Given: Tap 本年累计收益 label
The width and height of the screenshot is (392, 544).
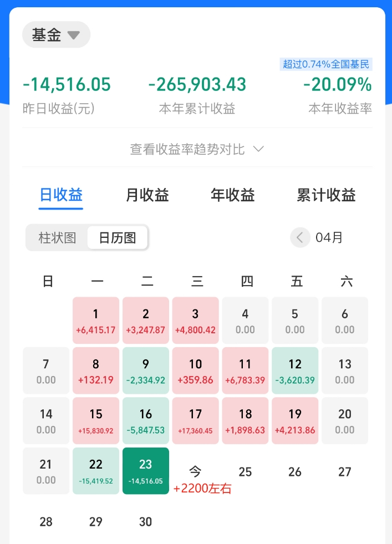Looking at the screenshot, I should [197, 109].
